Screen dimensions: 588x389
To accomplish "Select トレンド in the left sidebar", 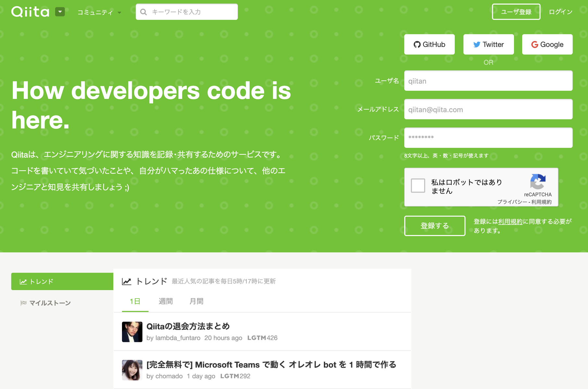I will click(x=62, y=281).
